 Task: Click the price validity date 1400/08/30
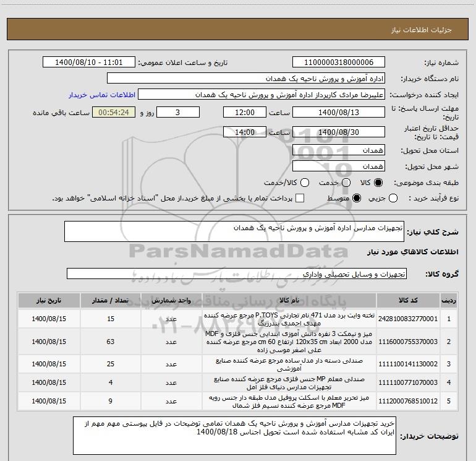coord(339,132)
